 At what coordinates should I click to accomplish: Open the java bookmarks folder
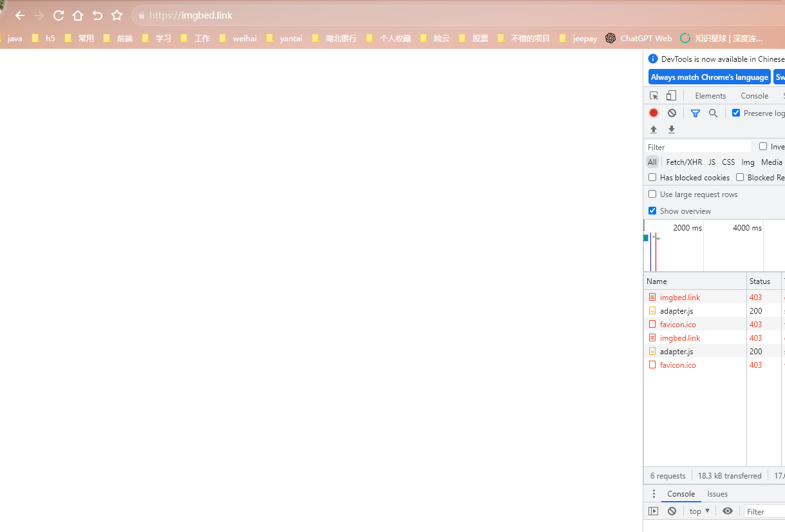pyautogui.click(x=11, y=39)
